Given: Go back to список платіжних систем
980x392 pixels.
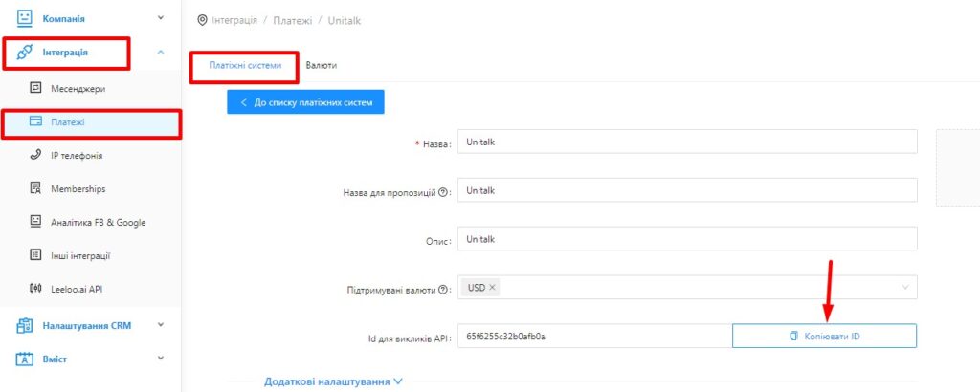Looking at the screenshot, I should [305, 101].
